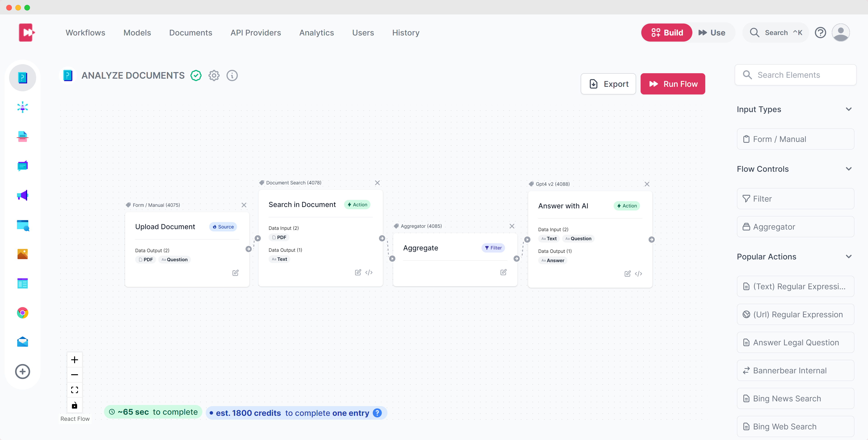
Task: Click the Run Flow button
Action: (672, 84)
